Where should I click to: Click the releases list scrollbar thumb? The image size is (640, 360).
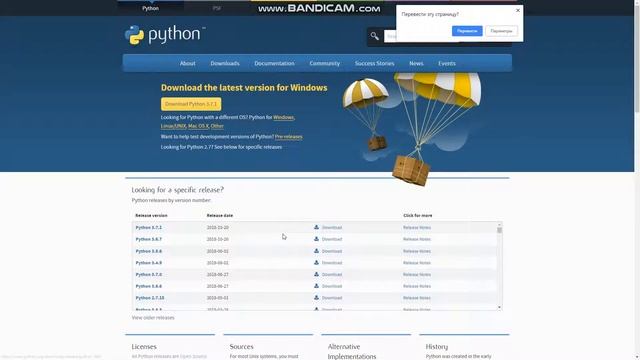point(499,230)
